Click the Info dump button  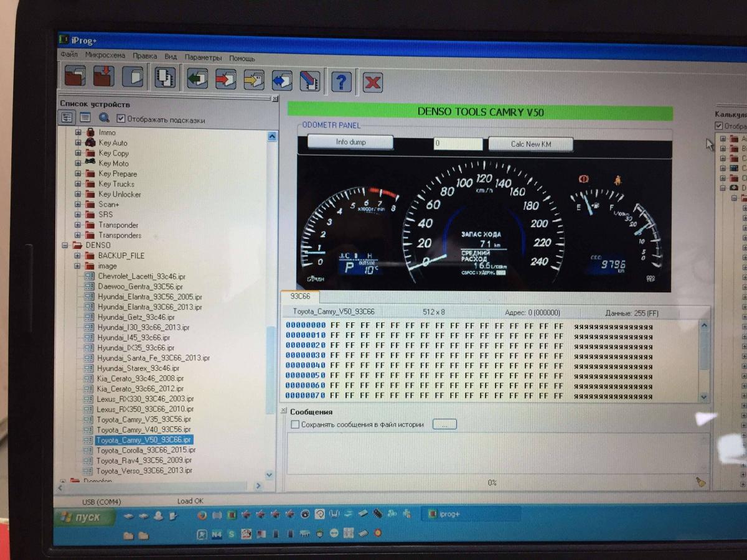(351, 142)
